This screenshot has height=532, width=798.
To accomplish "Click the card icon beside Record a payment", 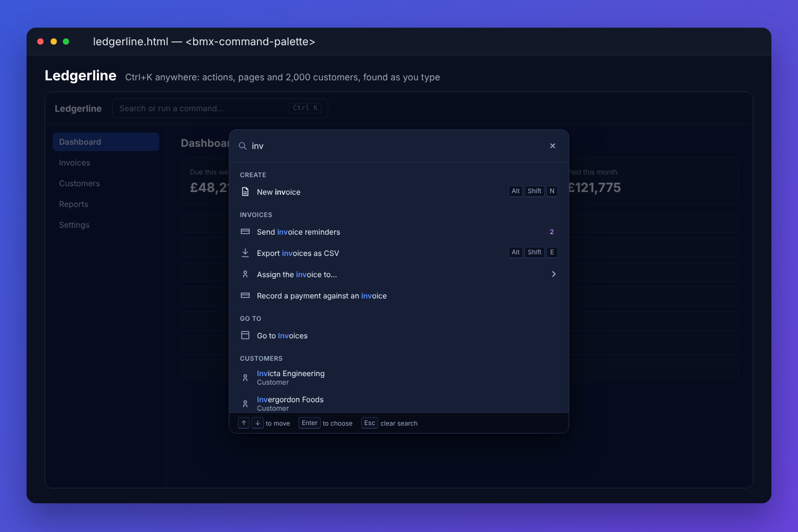I will [245, 295].
